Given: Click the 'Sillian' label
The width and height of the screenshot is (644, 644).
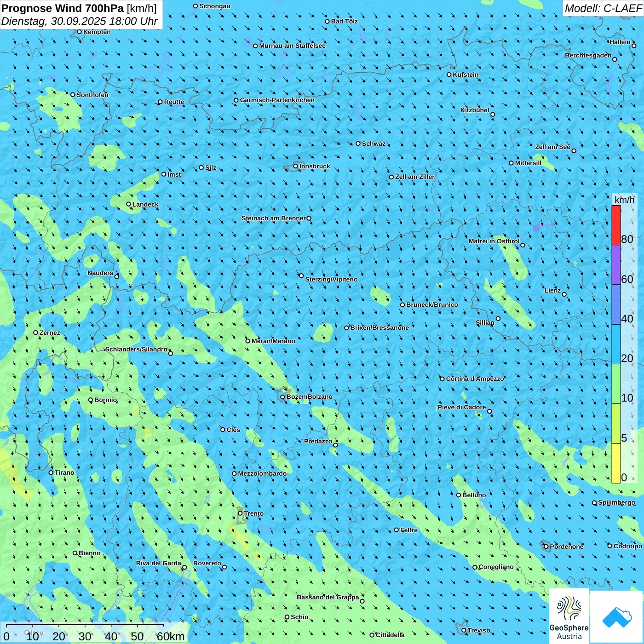Looking at the screenshot, I should pyautogui.click(x=485, y=322).
